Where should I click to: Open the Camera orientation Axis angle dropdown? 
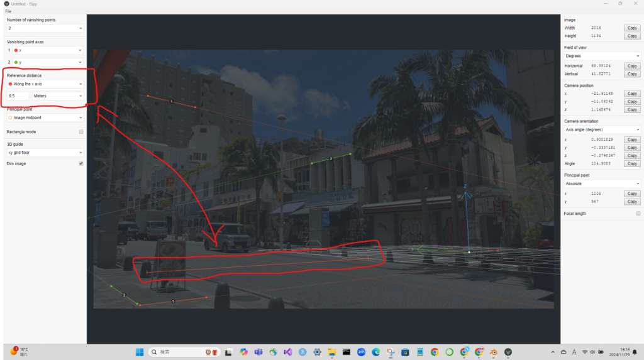coord(602,129)
